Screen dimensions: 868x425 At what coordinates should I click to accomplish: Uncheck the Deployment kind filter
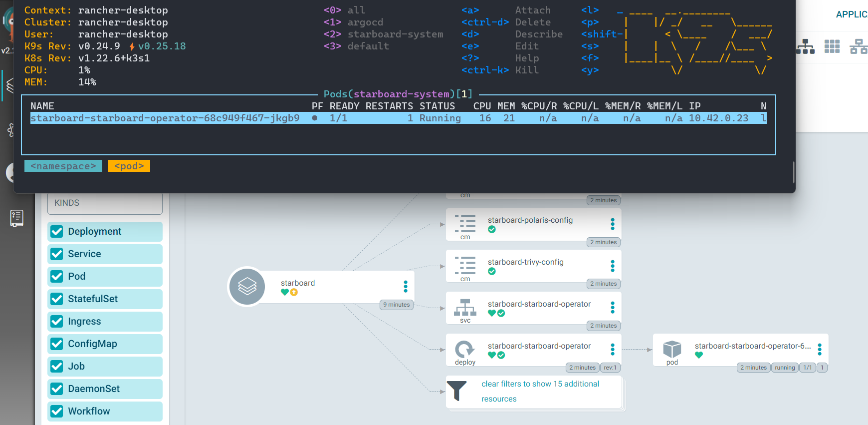(x=57, y=231)
